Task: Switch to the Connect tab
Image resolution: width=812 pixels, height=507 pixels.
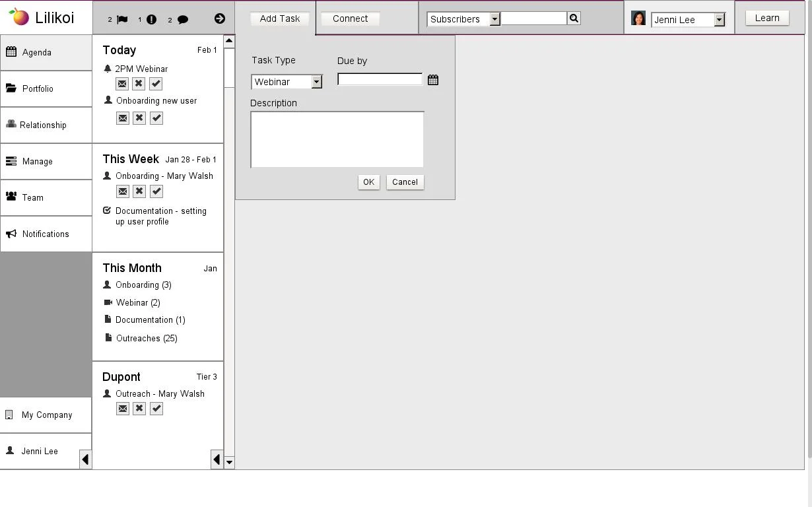Action: [349, 18]
